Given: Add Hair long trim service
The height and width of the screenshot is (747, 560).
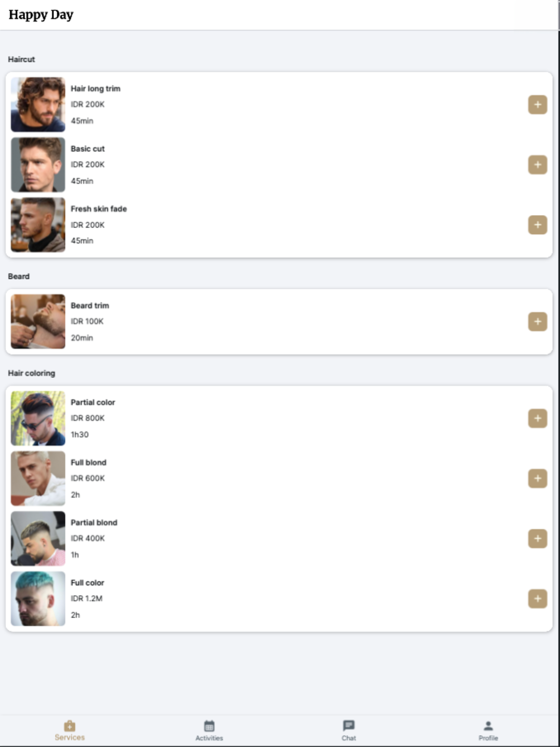Looking at the screenshot, I should [537, 105].
